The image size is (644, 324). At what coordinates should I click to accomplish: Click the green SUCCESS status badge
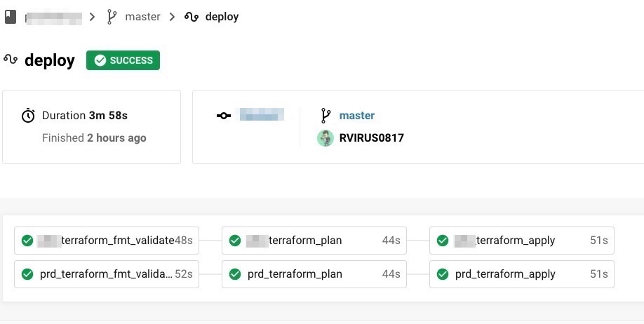(x=123, y=60)
